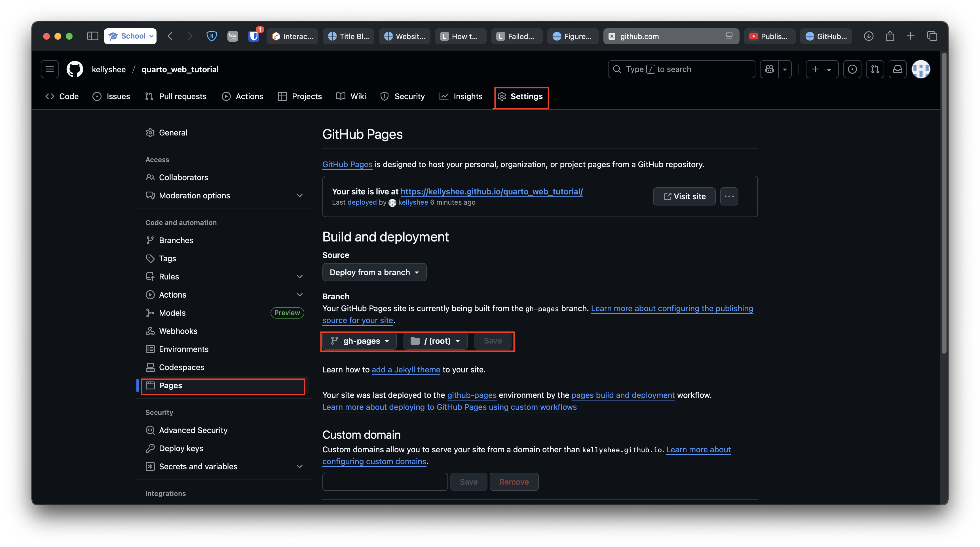Screen dimensions: 980x547
Task: Open the Code repository tab
Action: pyautogui.click(x=62, y=96)
